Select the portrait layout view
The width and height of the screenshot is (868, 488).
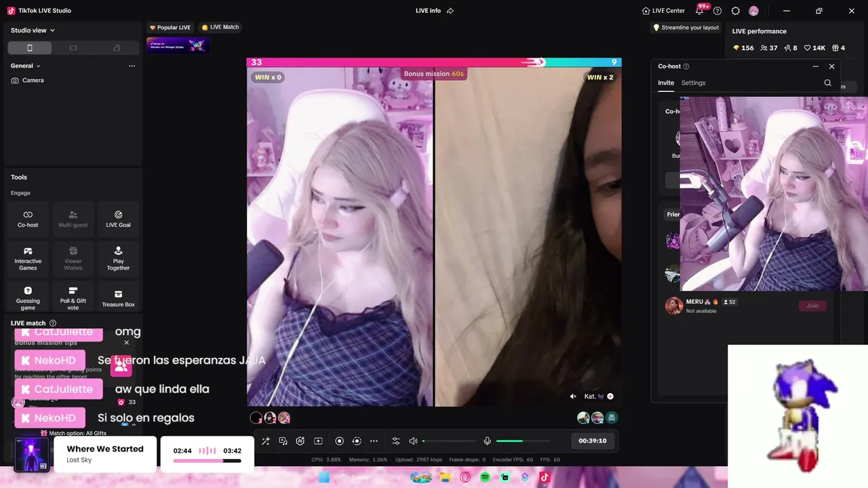pyautogui.click(x=29, y=47)
